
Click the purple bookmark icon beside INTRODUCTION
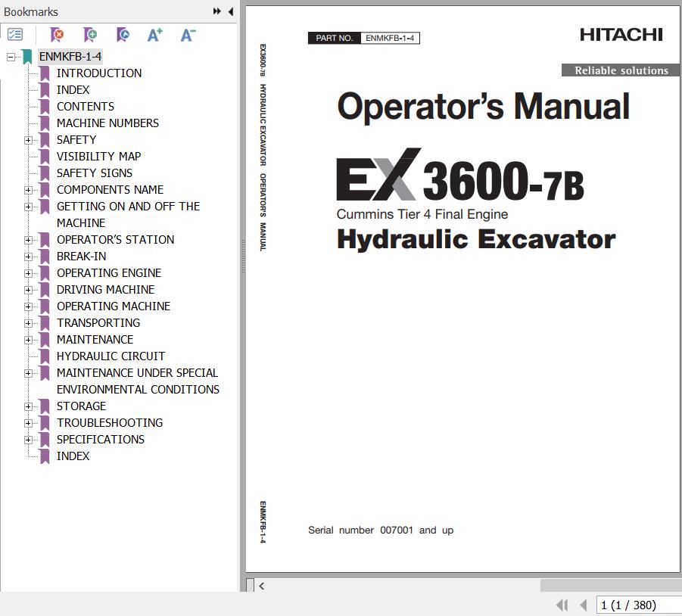pyautogui.click(x=45, y=73)
